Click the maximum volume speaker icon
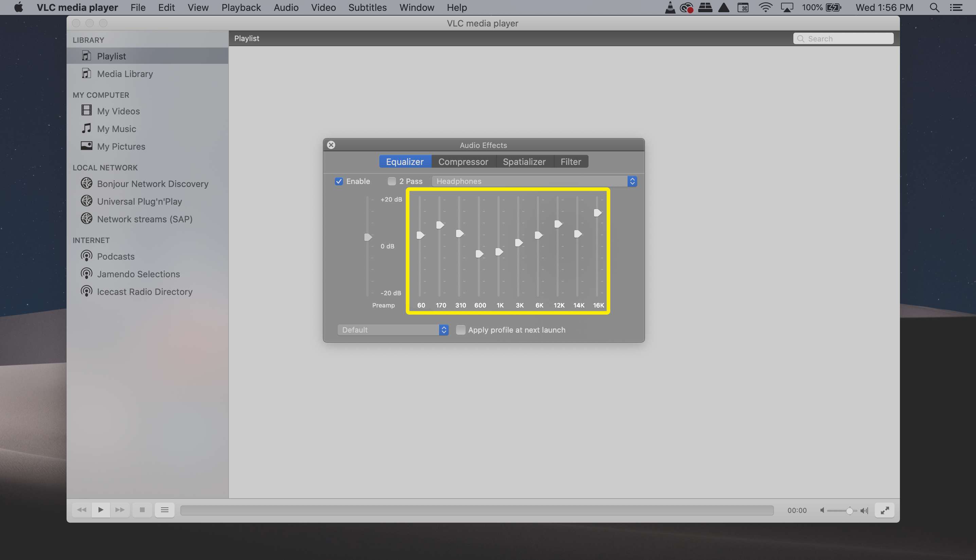976x560 pixels. tap(864, 510)
